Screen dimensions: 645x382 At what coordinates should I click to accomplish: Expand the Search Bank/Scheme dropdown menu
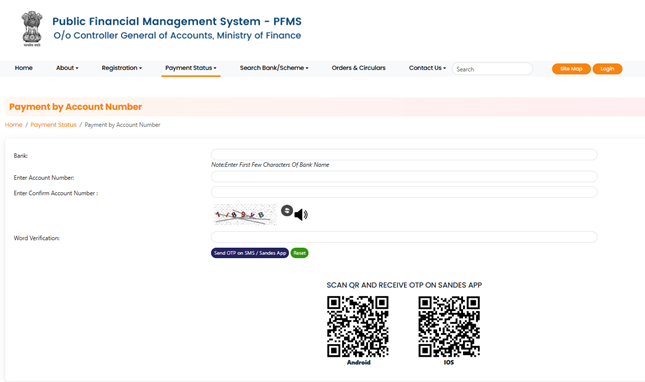[x=274, y=68]
